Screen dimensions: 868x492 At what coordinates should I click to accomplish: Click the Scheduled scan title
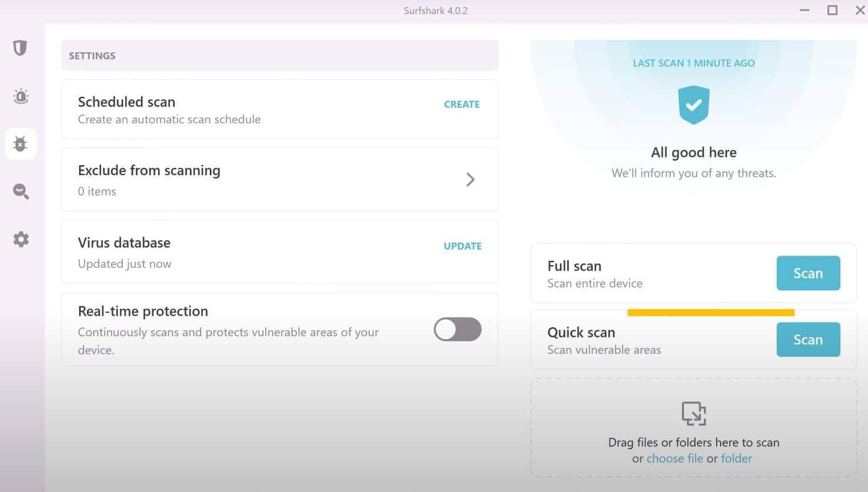(126, 102)
